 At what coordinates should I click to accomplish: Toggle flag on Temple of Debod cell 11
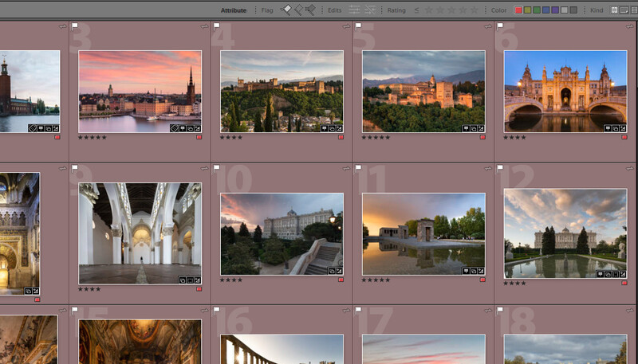point(358,168)
